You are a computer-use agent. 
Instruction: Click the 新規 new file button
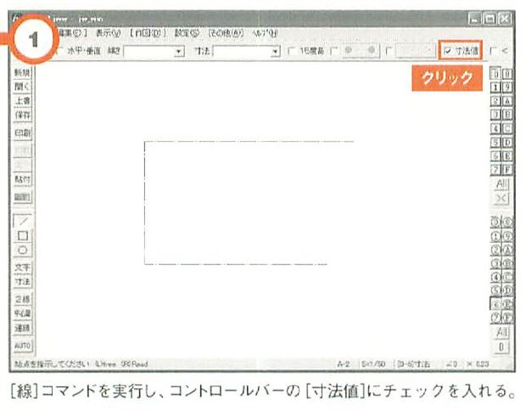click(x=23, y=74)
